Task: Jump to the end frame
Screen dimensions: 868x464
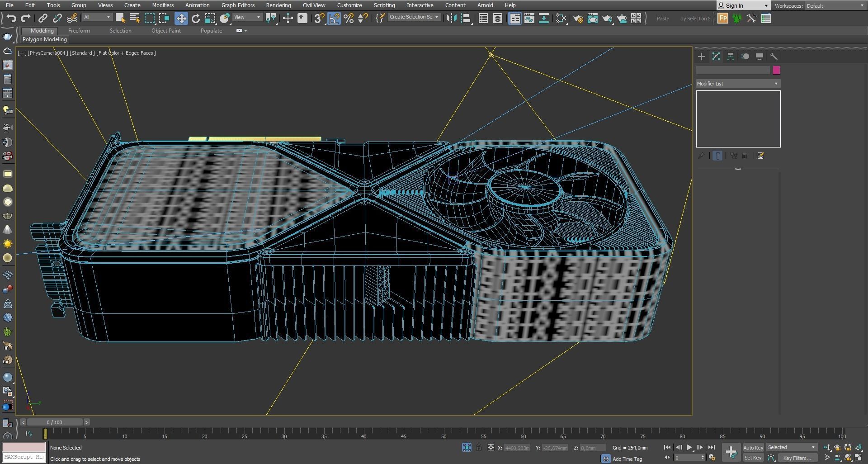Action: [x=711, y=447]
